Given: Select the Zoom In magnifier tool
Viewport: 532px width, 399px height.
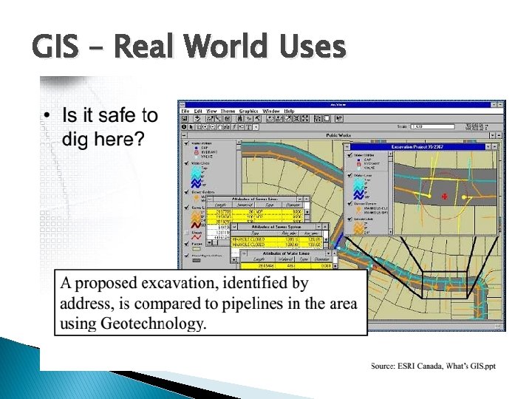Looking at the screenshot, I should tap(205, 127).
